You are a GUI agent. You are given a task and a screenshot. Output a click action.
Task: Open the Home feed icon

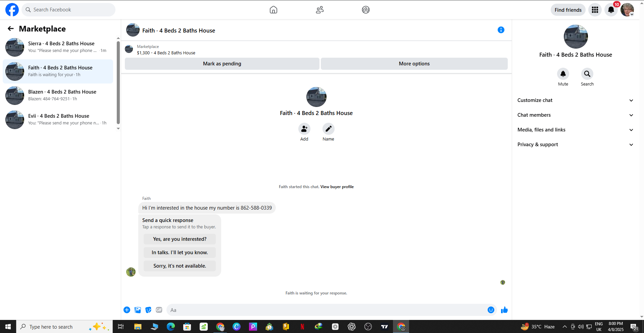(274, 10)
